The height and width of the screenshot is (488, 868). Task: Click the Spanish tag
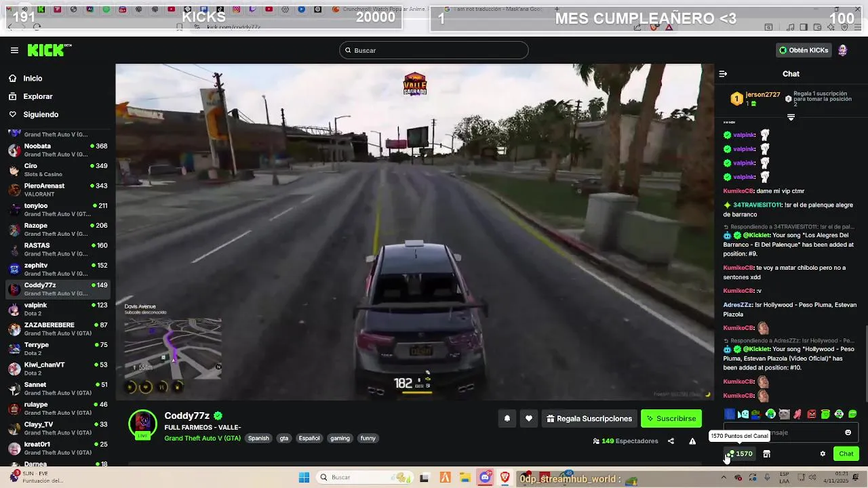tap(258, 439)
